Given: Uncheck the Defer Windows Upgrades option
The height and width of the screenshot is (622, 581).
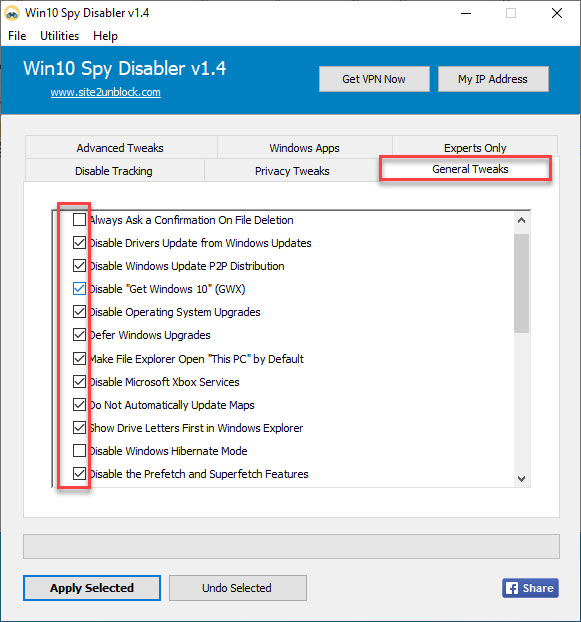Looking at the screenshot, I should coord(79,334).
